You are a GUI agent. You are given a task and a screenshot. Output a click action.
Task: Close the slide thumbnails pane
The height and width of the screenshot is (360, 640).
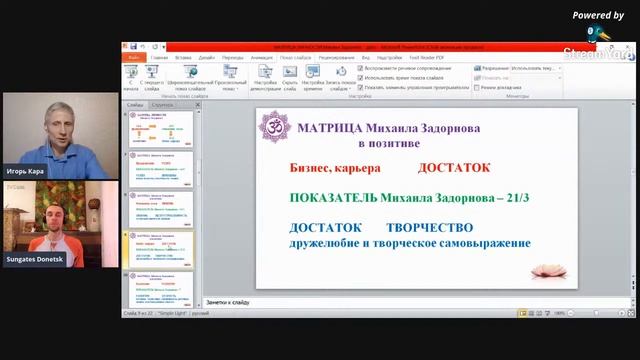[198, 105]
